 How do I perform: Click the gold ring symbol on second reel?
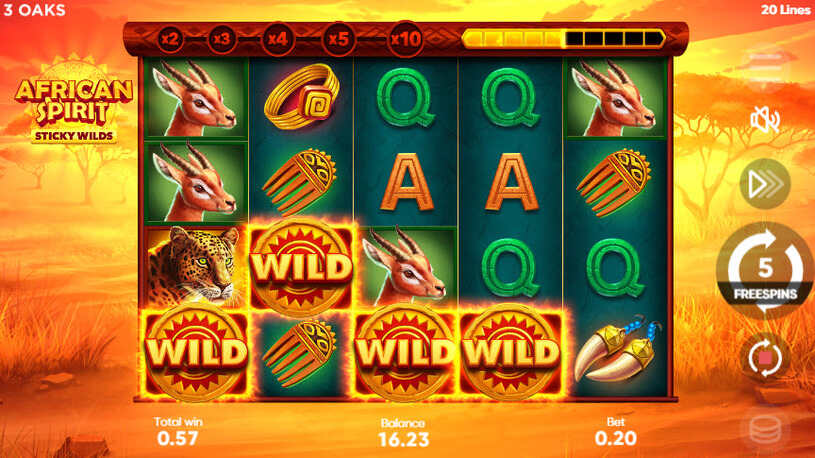[301, 97]
